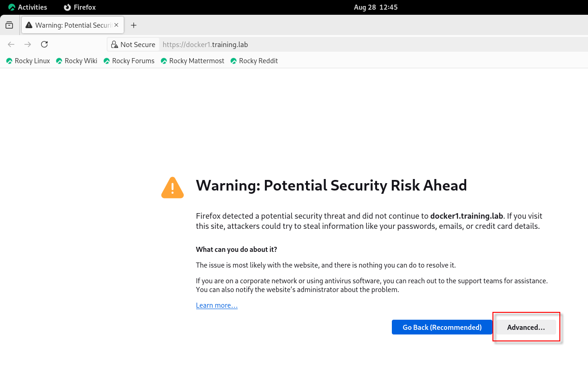Expand Advanced… certificate details
Screen dimensions: 588x370
click(526, 327)
